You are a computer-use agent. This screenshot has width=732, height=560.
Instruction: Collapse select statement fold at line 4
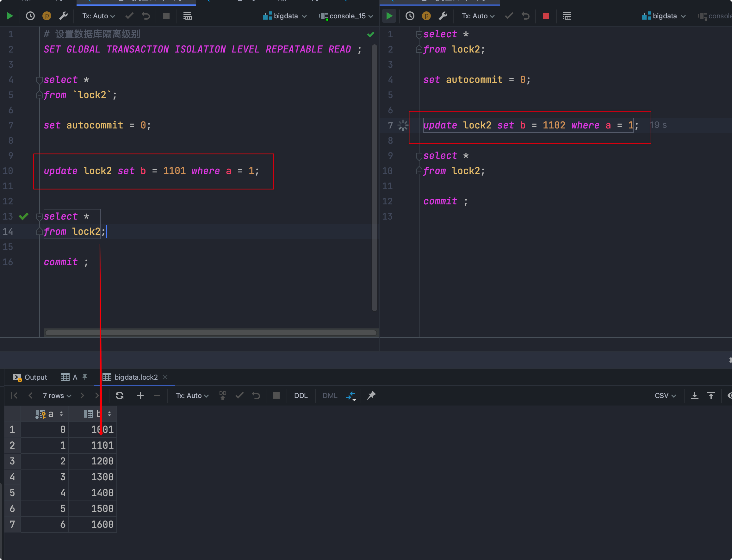tap(39, 80)
